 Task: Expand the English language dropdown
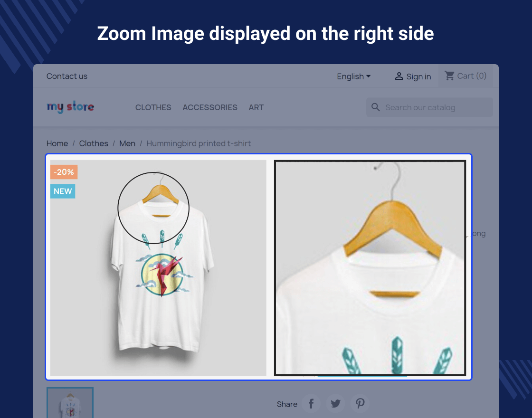(x=353, y=76)
